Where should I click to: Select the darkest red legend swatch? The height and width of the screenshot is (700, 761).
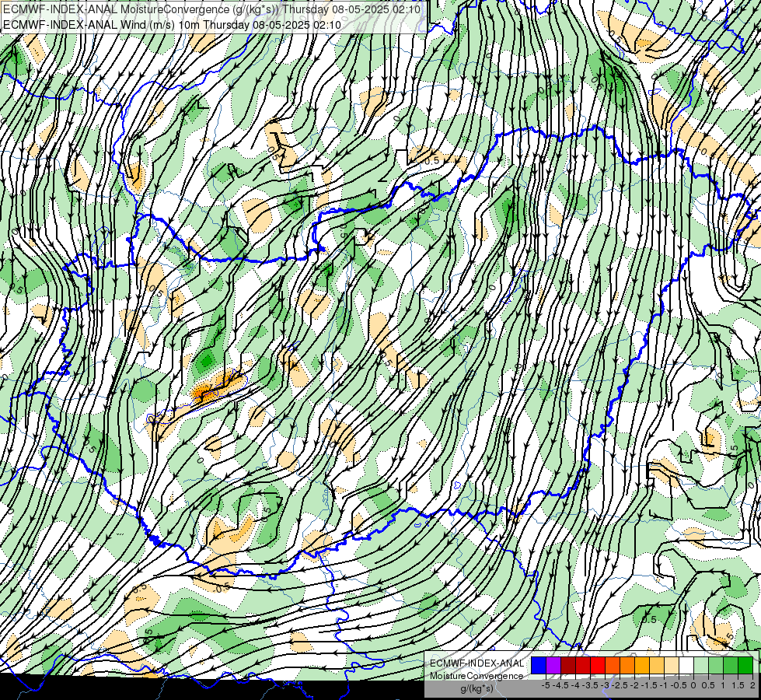click(568, 666)
